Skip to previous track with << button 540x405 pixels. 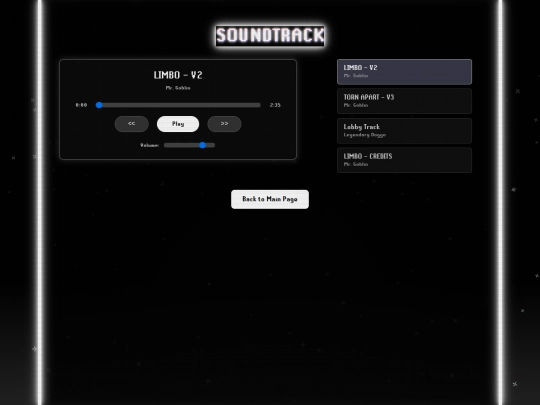pyautogui.click(x=132, y=124)
